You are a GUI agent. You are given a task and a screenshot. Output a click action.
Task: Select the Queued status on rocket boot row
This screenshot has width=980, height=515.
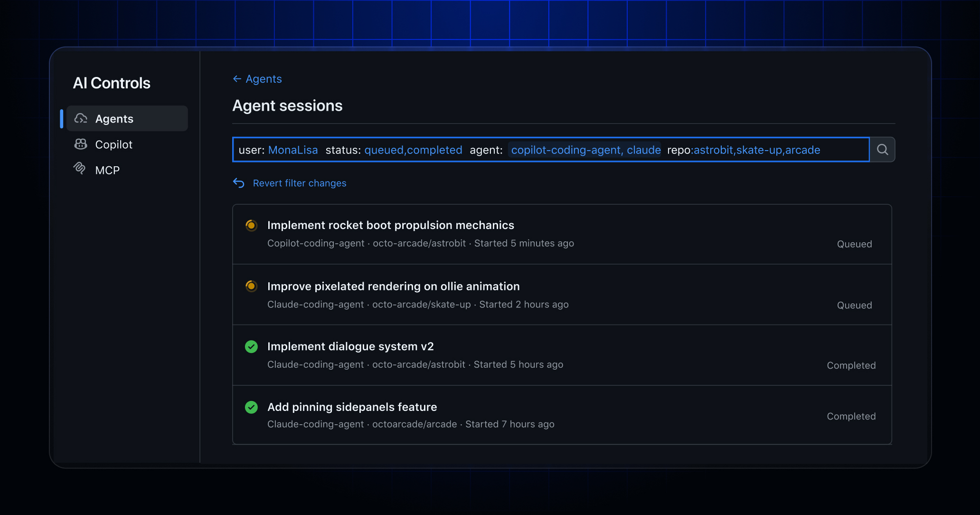tap(854, 244)
